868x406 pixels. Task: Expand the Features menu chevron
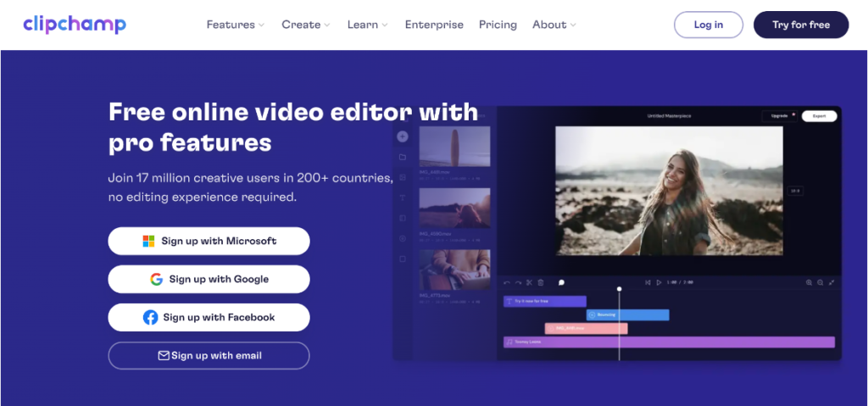(x=261, y=25)
